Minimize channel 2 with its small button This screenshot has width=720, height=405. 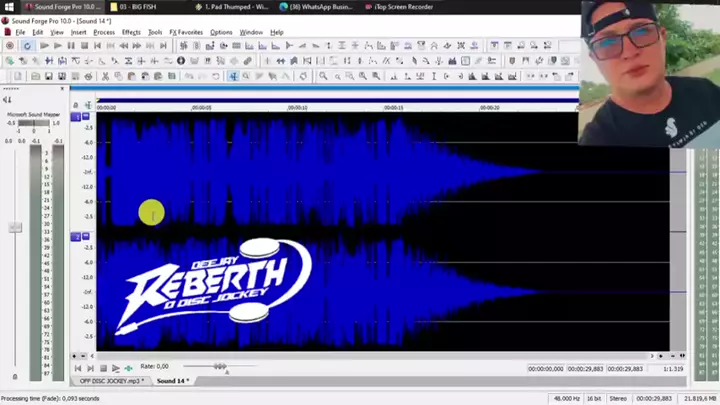86,236
